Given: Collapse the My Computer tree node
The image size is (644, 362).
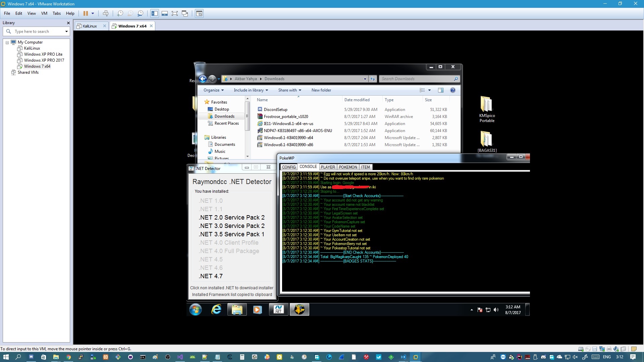Looking at the screenshot, I should pyautogui.click(x=7, y=43).
